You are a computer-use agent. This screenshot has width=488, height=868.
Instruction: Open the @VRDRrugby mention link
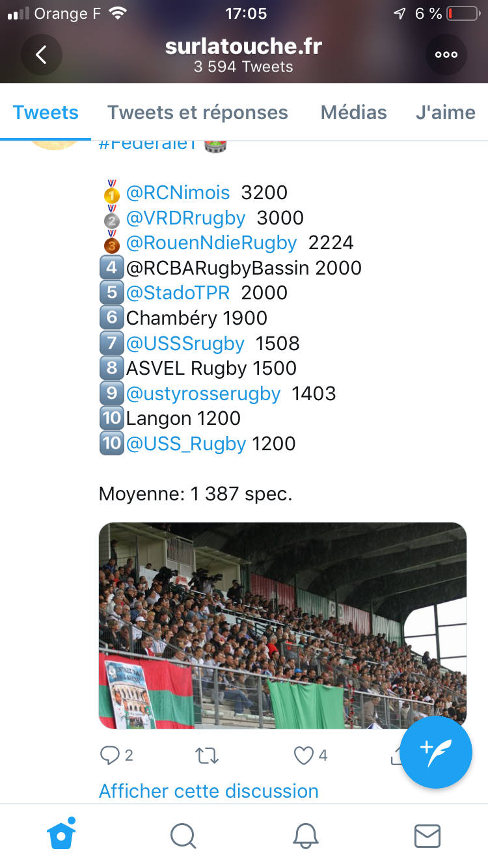pyautogui.click(x=185, y=218)
